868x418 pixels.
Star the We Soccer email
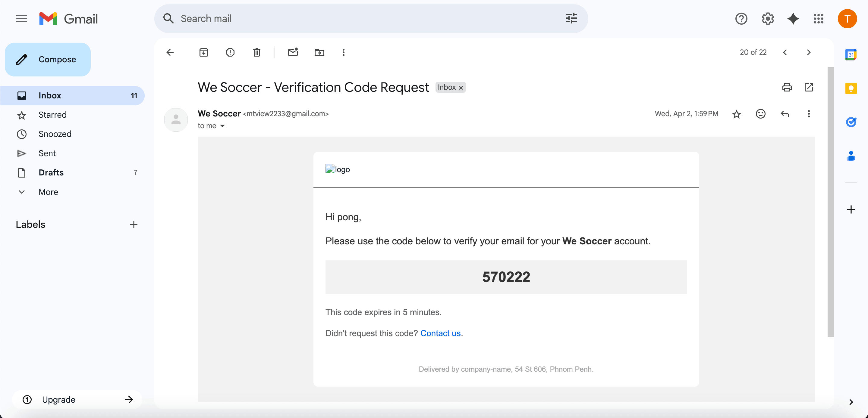[x=737, y=114]
